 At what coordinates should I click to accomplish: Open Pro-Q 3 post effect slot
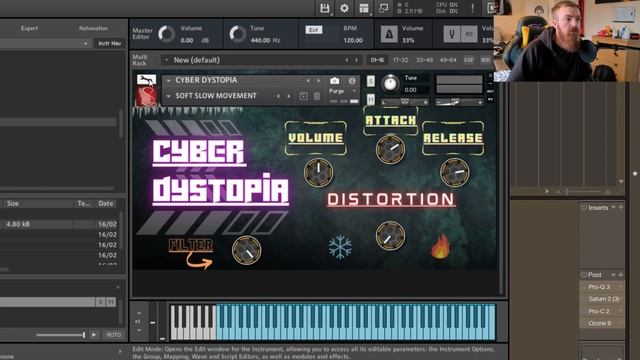[x=601, y=287]
